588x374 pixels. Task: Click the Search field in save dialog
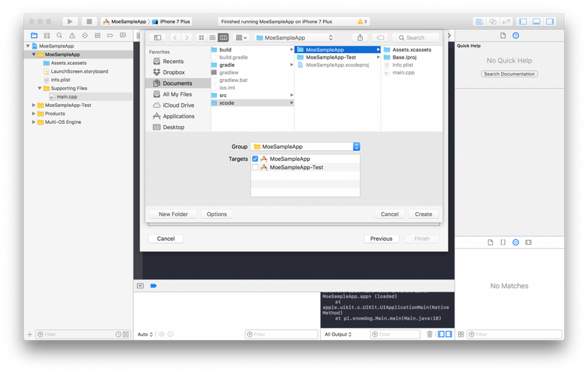(x=416, y=37)
